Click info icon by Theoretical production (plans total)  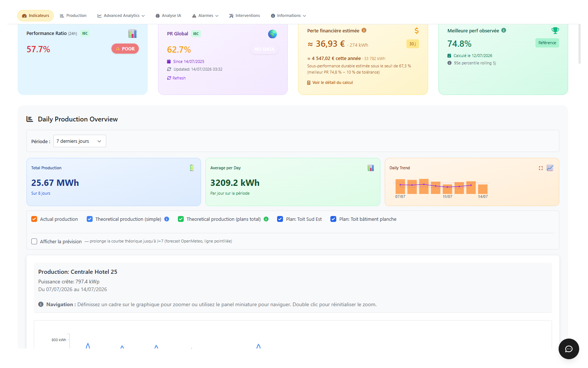point(266,219)
